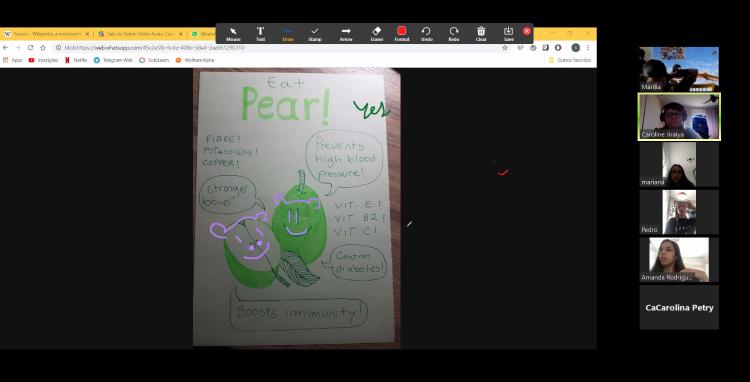The width and height of the screenshot is (750, 382).
Task: Open the WolframAlpha bookmark
Action: [195, 60]
